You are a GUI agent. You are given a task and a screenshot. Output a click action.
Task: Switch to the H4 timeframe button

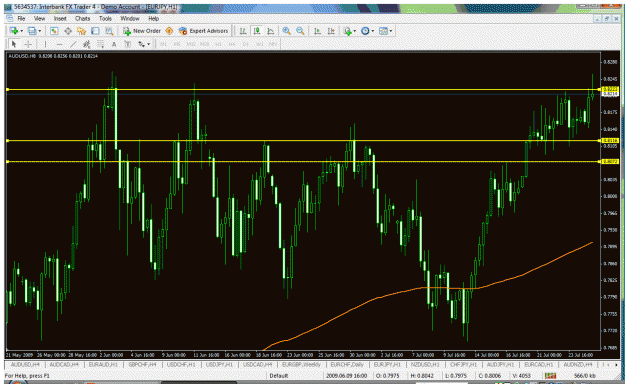click(232, 44)
